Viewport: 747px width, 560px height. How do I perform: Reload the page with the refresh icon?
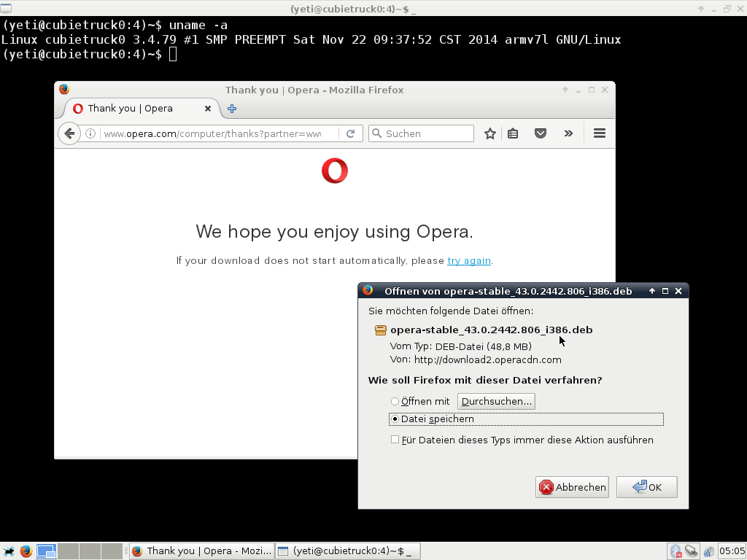point(350,133)
